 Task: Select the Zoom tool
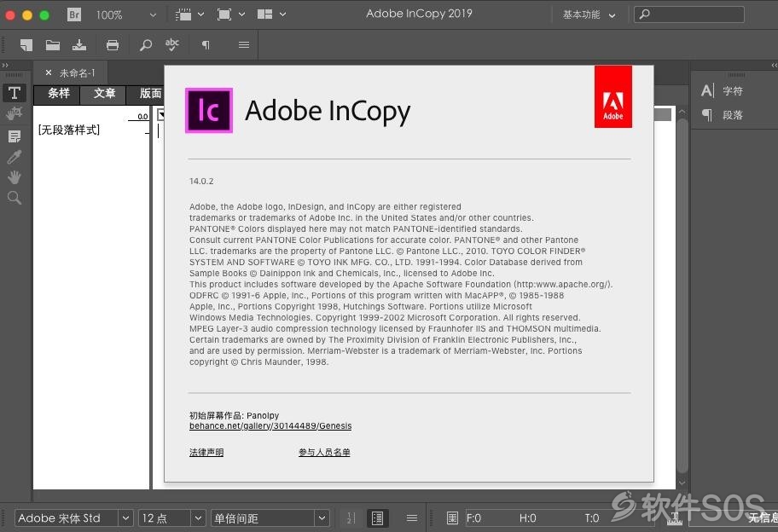coord(15,198)
